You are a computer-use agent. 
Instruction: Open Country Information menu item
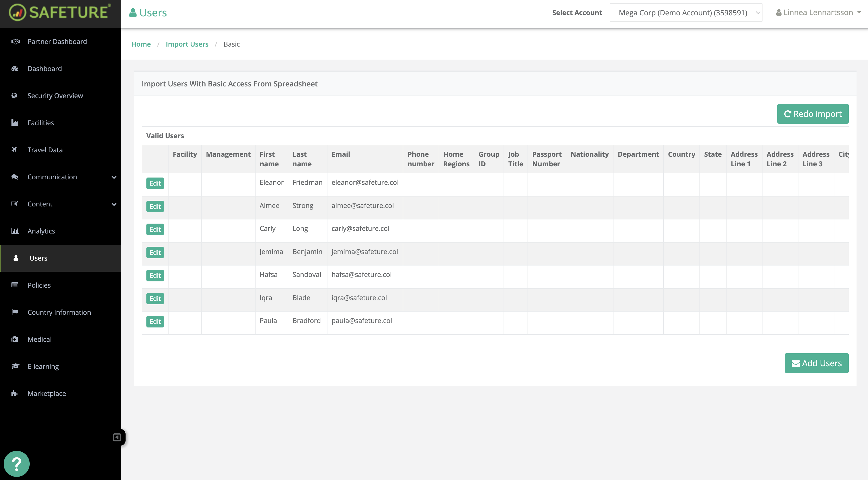tap(59, 312)
